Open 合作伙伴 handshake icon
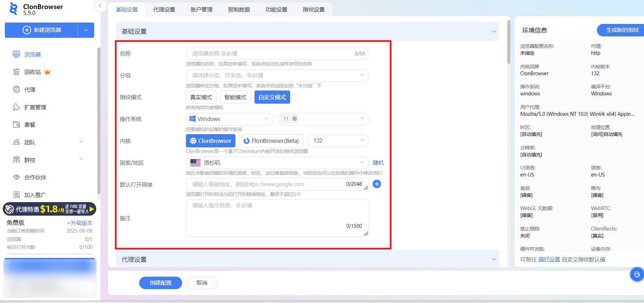The width and height of the screenshot is (644, 303). tap(16, 177)
